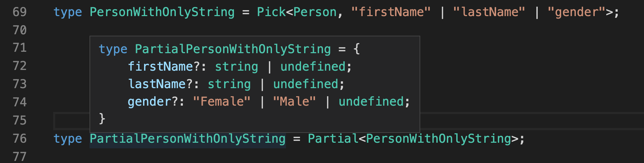Click the "Female" literal in the hover tooltip
Screen dimensions: 644x163
pyautogui.click(x=222, y=101)
